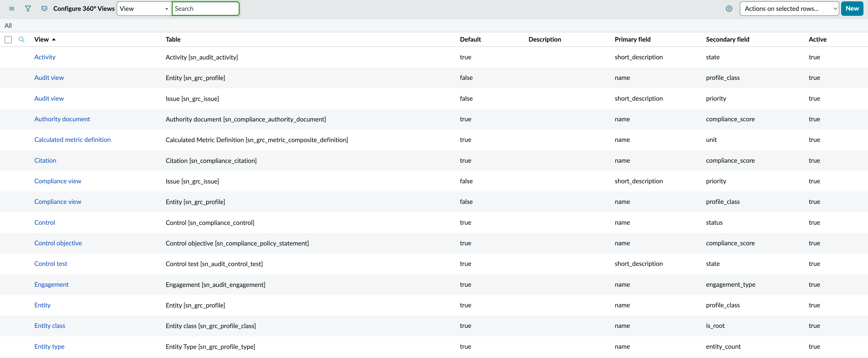This screenshot has width=868, height=358.
Task: Open the Control objective view
Action: coord(58,243)
